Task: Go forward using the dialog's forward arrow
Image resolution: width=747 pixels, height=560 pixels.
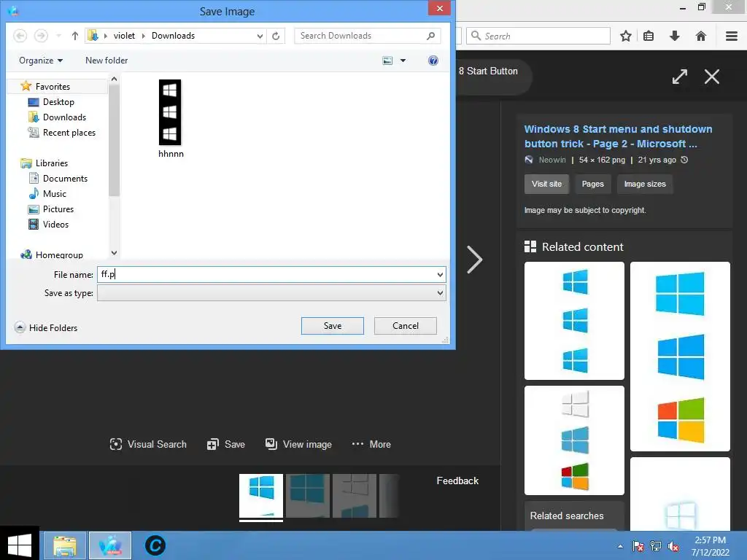Action: click(x=41, y=36)
